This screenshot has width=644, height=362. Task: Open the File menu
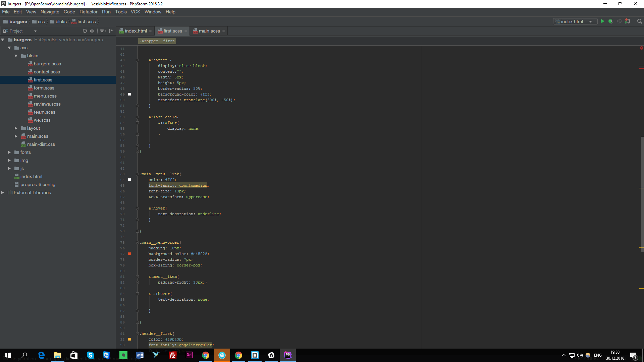6,12
